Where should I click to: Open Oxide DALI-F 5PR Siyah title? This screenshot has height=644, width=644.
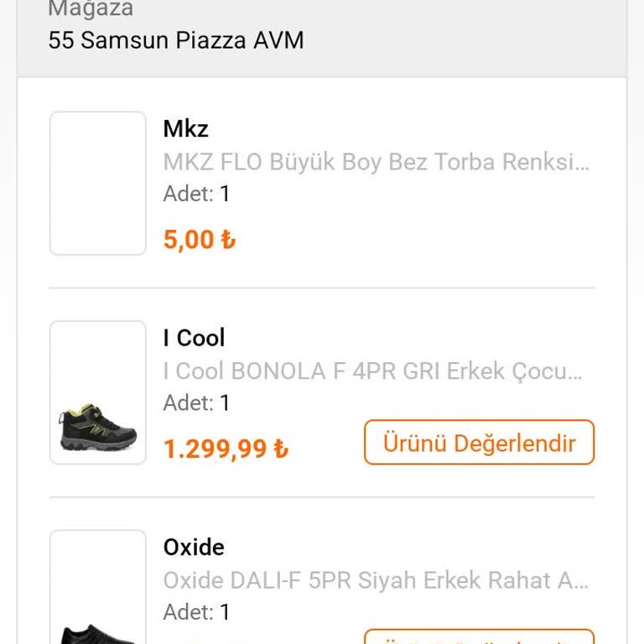point(376,580)
